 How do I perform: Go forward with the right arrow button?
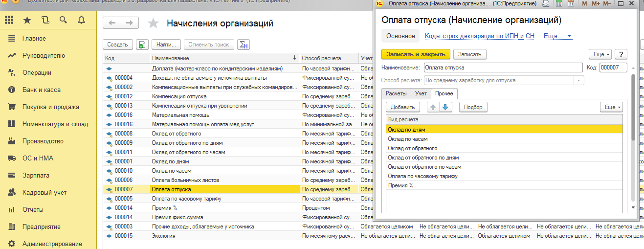point(130,23)
